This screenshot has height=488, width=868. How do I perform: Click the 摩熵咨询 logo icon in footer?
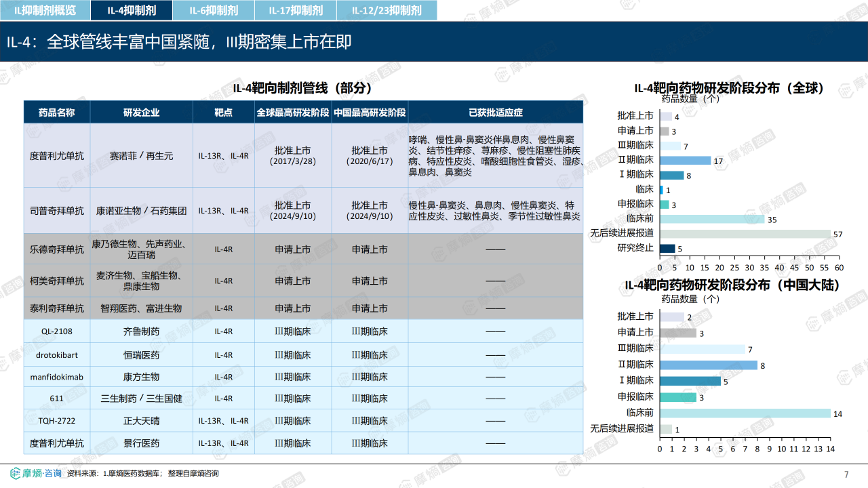(x=16, y=473)
